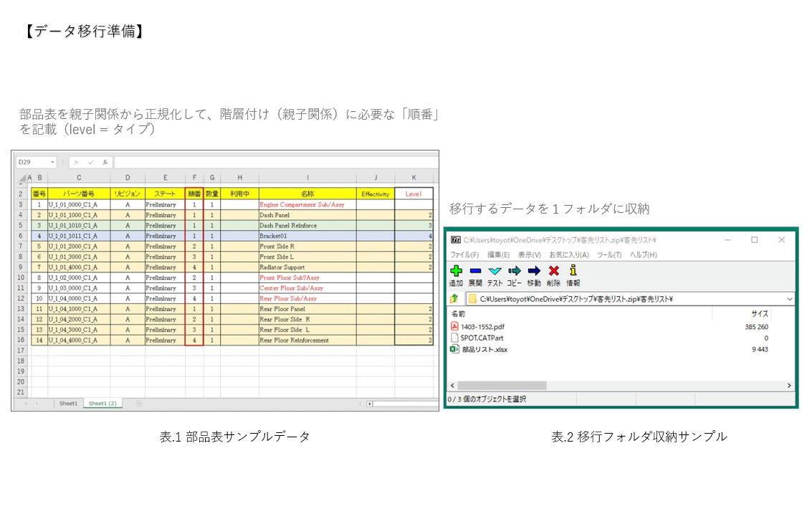Image resolution: width=812 pixels, height=519 pixels.
Task: Click into the Excel formula bar
Action: (276, 162)
